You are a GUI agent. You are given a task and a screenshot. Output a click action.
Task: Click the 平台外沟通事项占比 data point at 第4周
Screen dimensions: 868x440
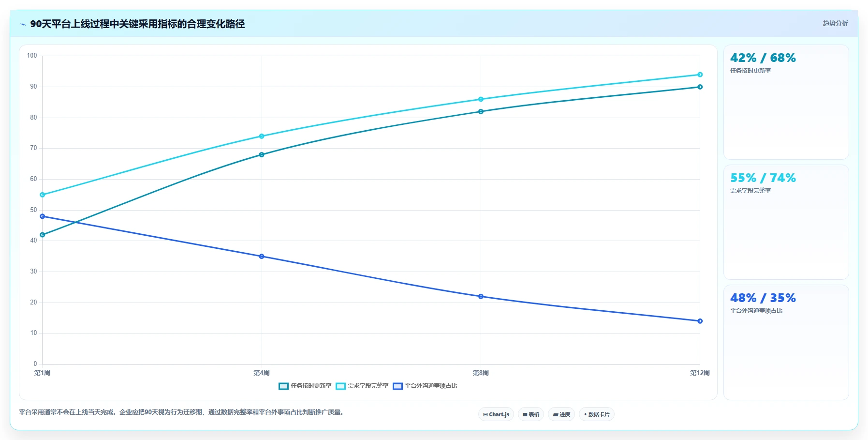262,257
